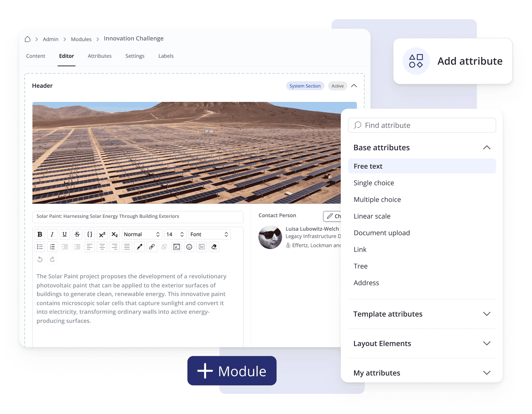This screenshot has height=414, width=532.
Task: Open the font size 14 dropdown
Action: (x=175, y=234)
